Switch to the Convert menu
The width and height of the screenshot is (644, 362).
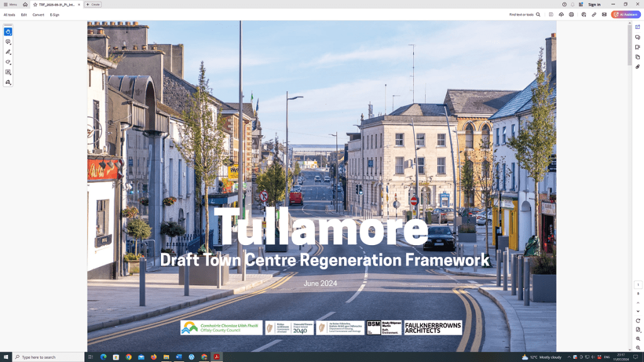click(38, 14)
